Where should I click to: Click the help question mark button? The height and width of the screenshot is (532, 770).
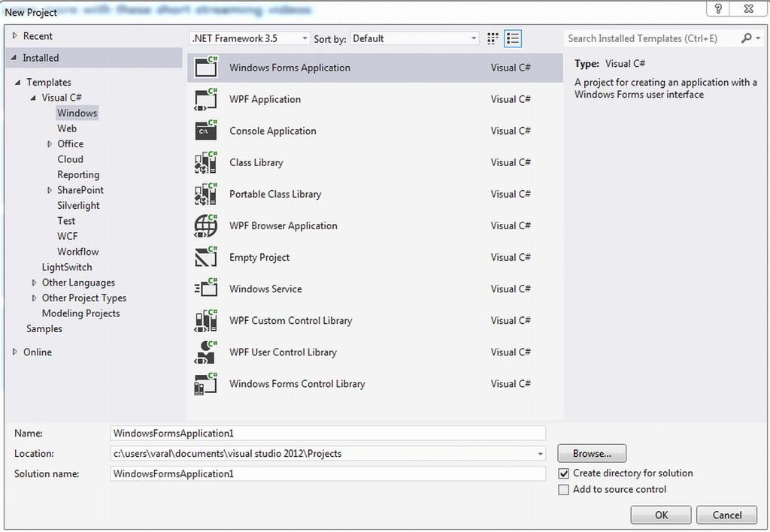(718, 9)
